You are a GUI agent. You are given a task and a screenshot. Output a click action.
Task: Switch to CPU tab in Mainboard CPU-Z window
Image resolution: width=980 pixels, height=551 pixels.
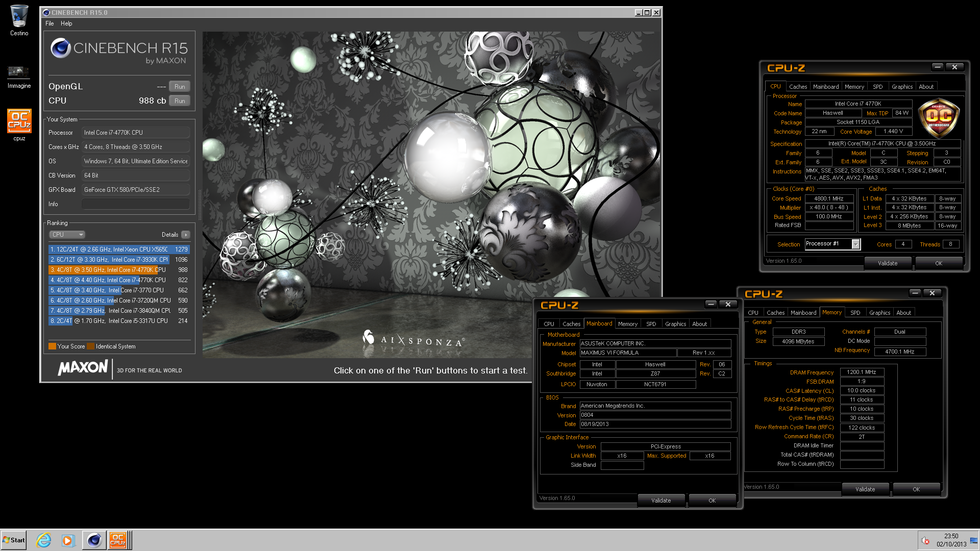coord(549,324)
